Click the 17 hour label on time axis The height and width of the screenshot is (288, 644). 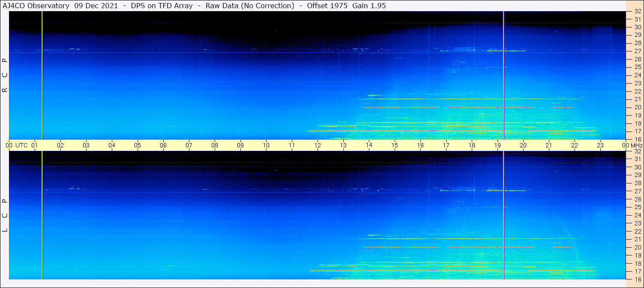pos(446,145)
